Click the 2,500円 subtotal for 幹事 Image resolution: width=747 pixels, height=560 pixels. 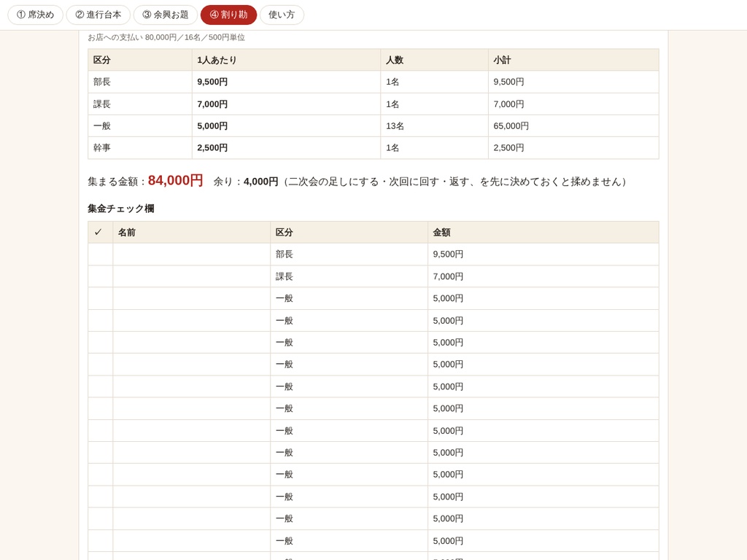pyautogui.click(x=573, y=147)
